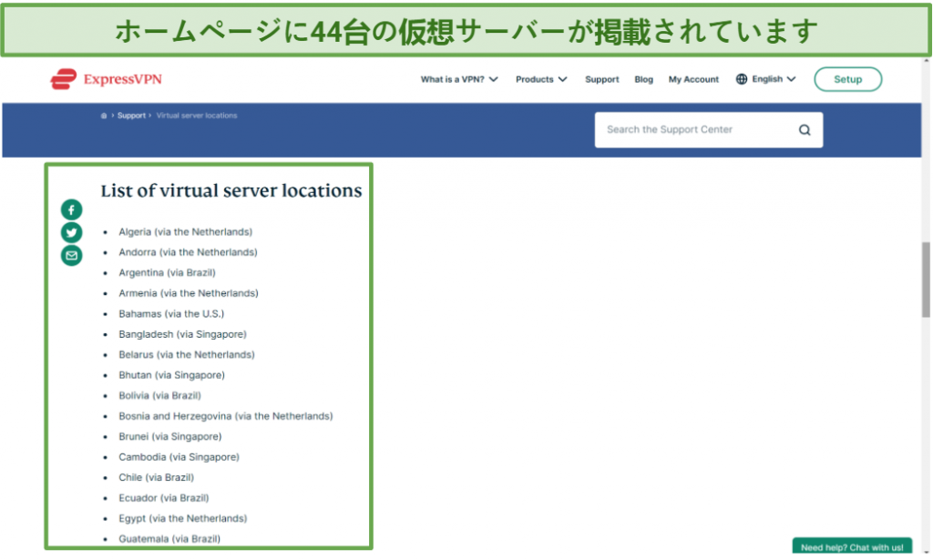
Task: Click the Support breadcrumb link
Action: (x=131, y=116)
